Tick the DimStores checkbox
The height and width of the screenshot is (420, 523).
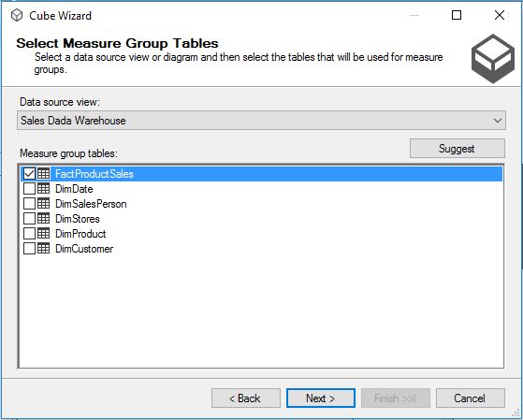29,219
